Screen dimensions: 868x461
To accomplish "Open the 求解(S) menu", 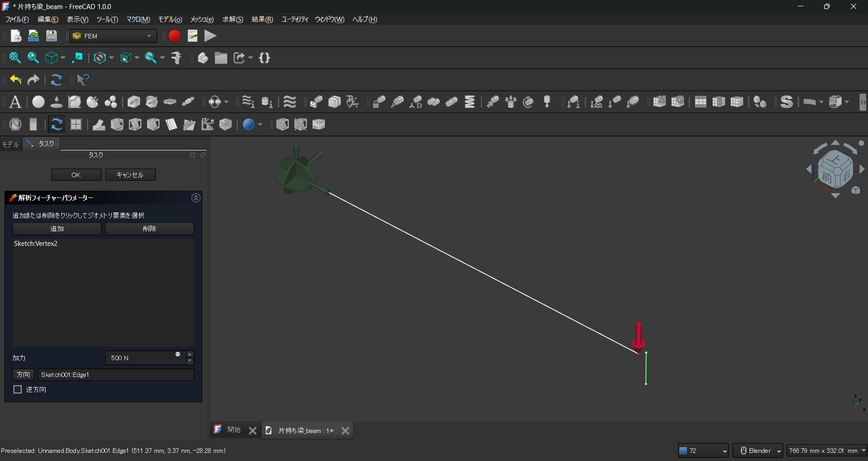I will [x=233, y=19].
